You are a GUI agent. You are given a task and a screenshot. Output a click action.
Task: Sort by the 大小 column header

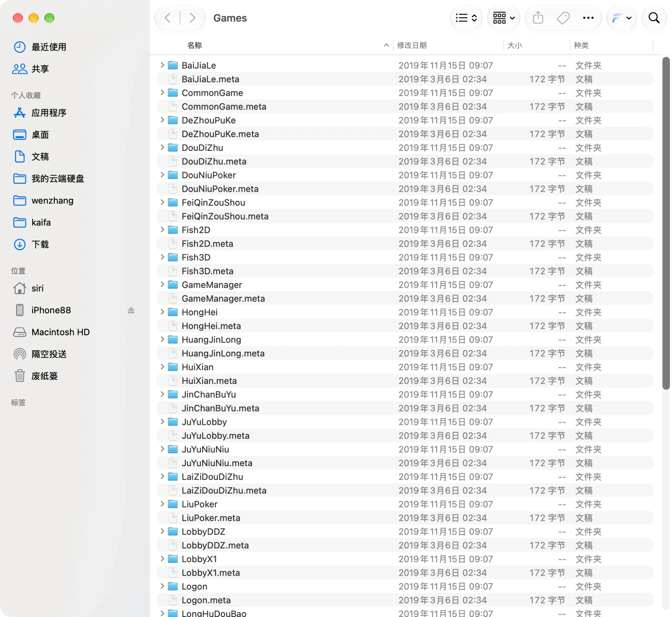click(x=514, y=45)
